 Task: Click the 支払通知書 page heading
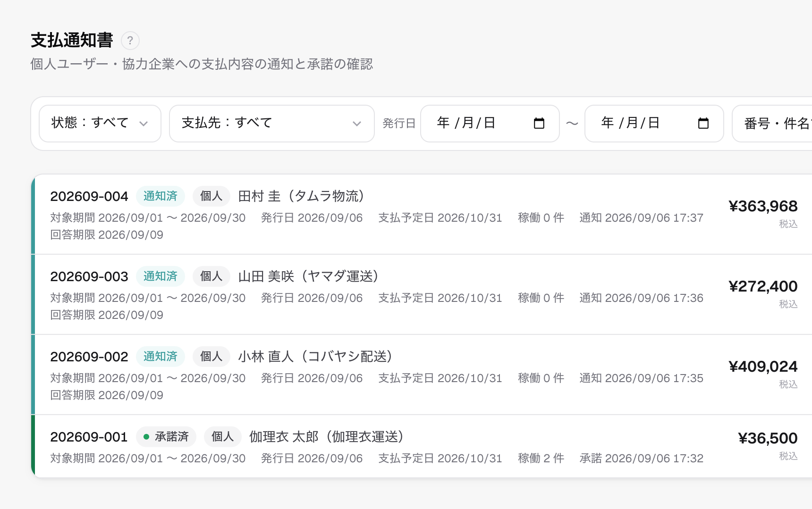[72, 41]
